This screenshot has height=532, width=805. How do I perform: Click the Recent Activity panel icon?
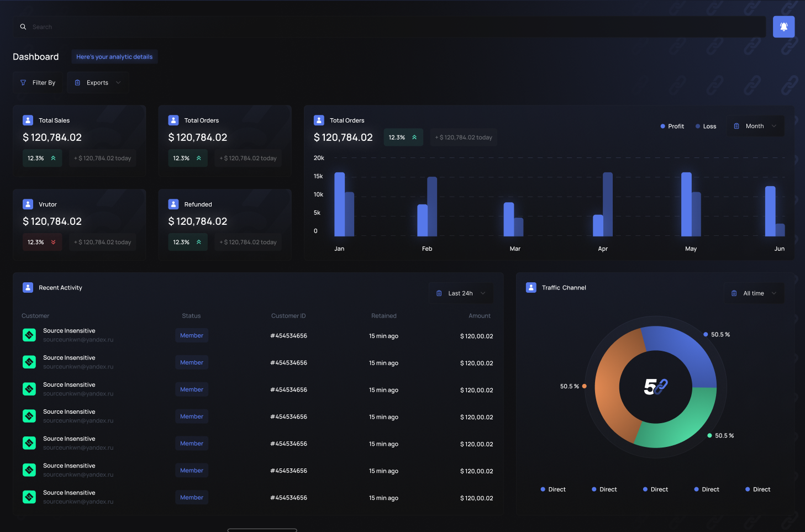(x=28, y=287)
